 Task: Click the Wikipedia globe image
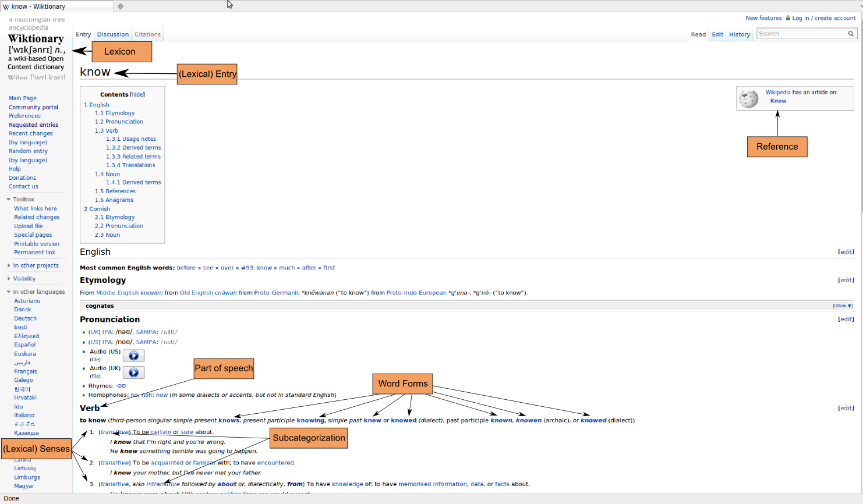click(749, 98)
